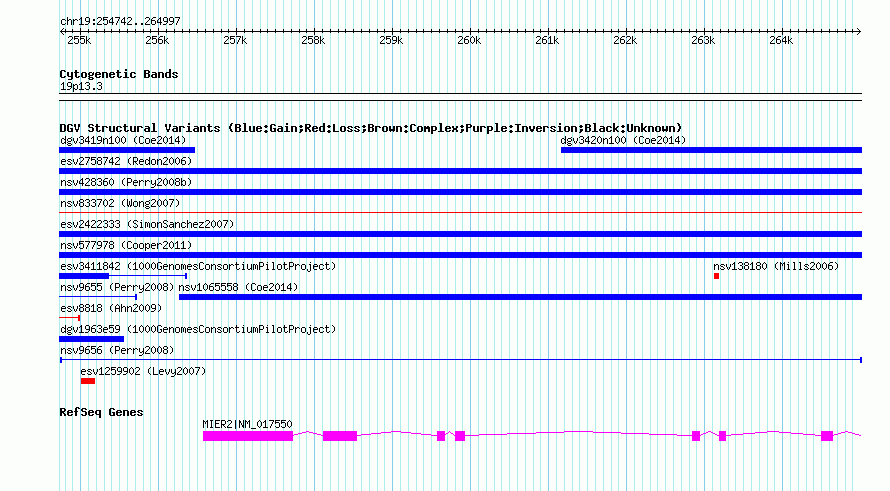Screen dimensions: 890x491
Task: Open the MIER2|NM_017550 gene label
Action: (247, 424)
